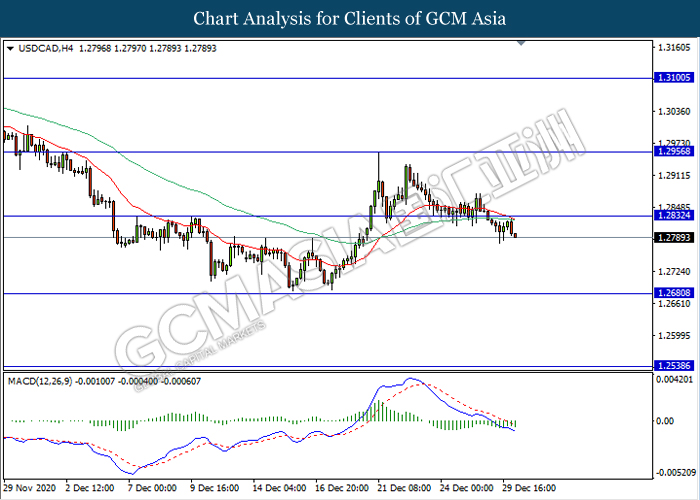Screen dimensions: 700x500
Task: Click the 24 Dec 00:00 time label
Action: pos(467,488)
